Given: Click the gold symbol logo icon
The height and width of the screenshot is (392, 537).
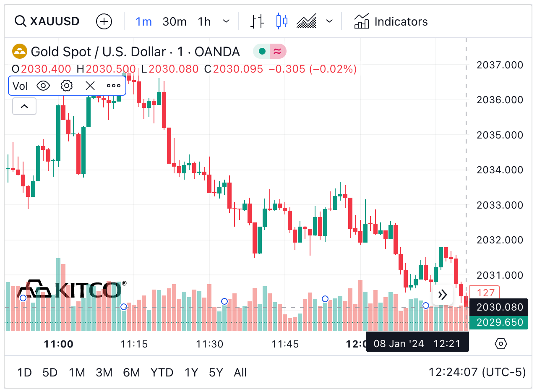Looking at the screenshot, I should click(x=20, y=52).
